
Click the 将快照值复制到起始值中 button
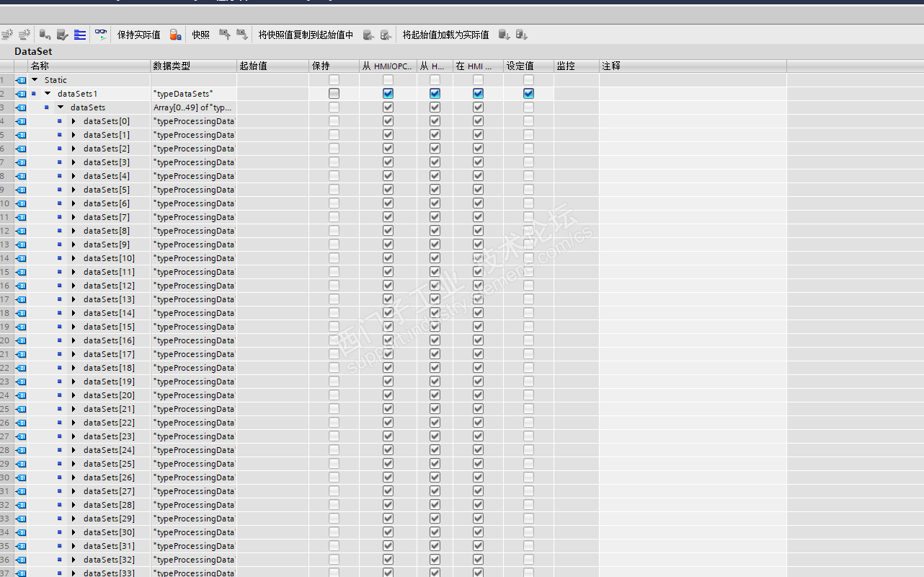click(x=306, y=35)
